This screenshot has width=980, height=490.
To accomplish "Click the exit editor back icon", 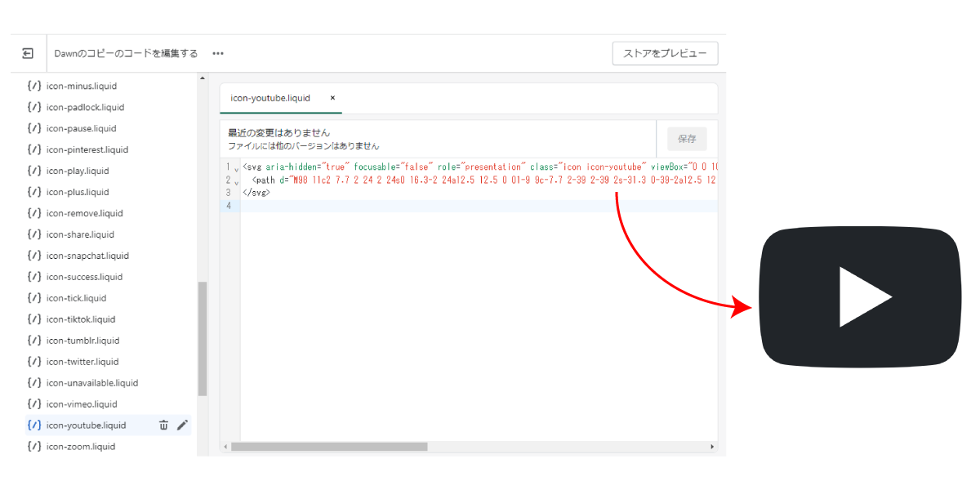I will click(28, 53).
